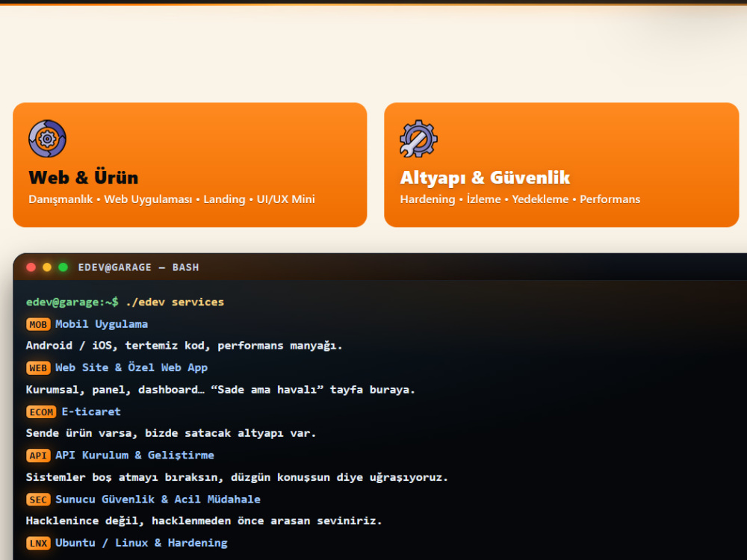Click the ./edev services command text
The width and height of the screenshot is (747, 560).
[175, 302]
